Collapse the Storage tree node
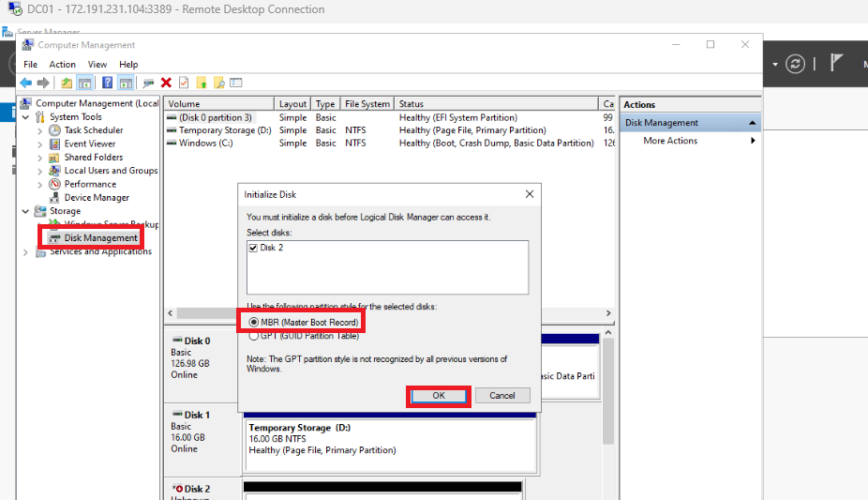This screenshot has height=500, width=868. [x=25, y=211]
